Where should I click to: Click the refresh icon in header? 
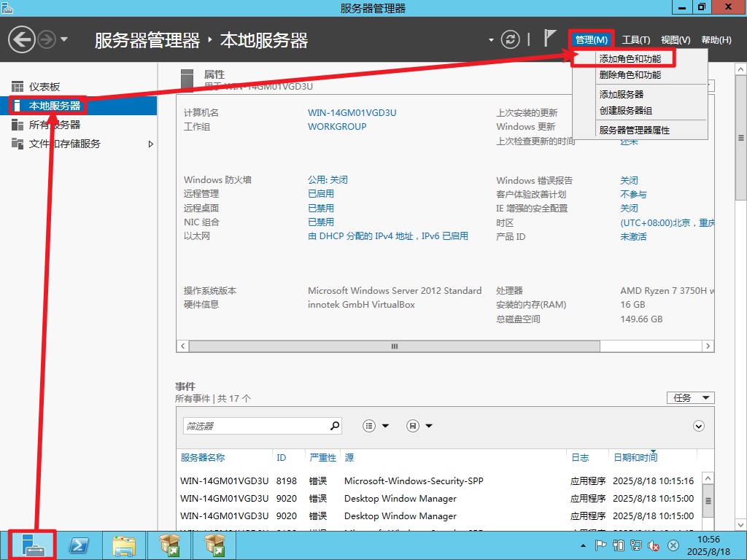pyautogui.click(x=510, y=39)
